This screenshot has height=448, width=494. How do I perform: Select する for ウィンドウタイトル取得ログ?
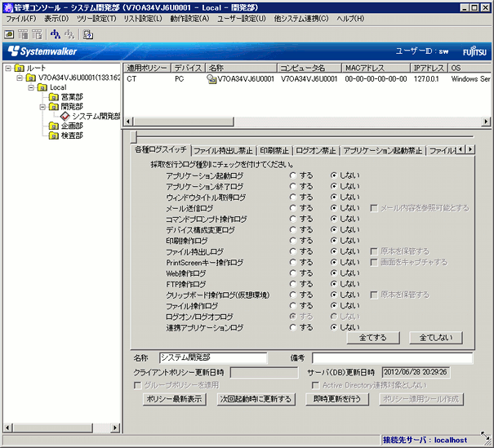tap(293, 197)
